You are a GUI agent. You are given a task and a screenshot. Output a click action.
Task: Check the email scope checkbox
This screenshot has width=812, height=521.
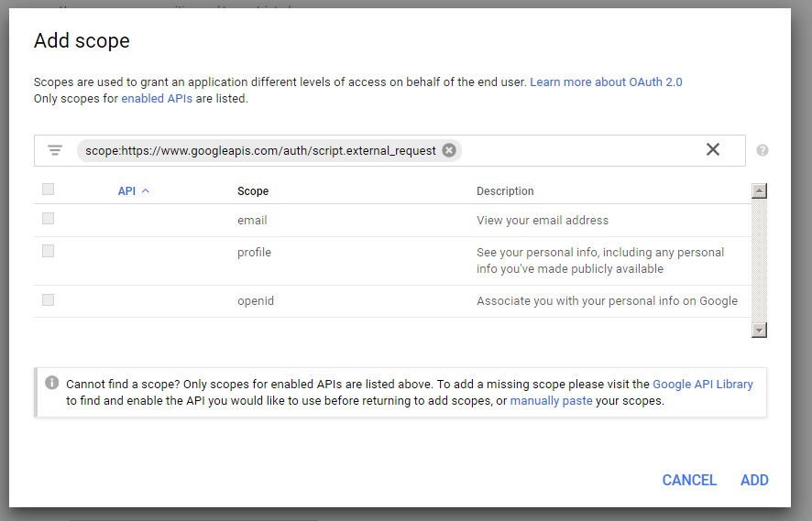[x=49, y=219]
